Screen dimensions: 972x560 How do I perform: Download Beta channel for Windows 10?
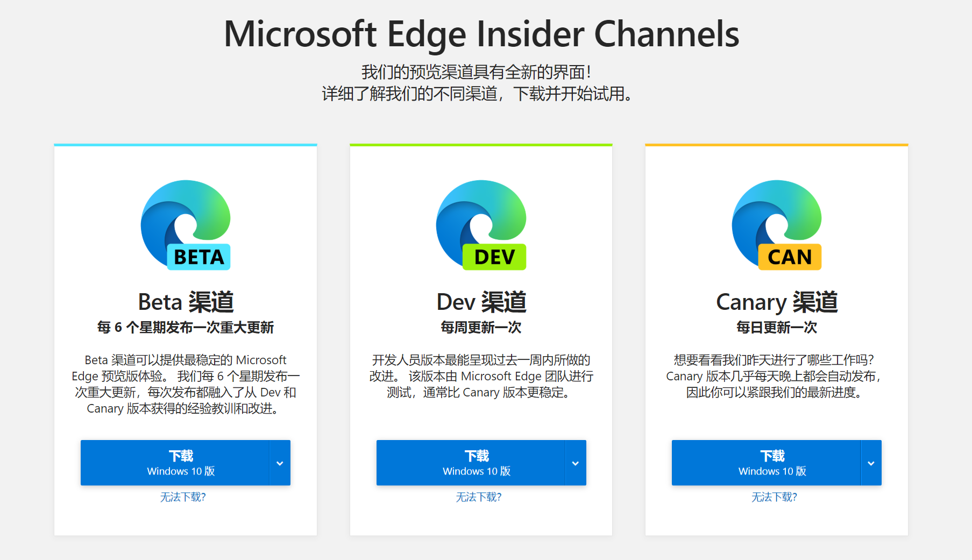click(x=175, y=463)
